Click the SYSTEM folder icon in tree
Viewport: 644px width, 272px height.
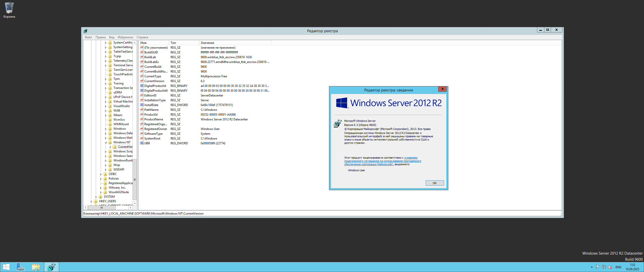pyautogui.click(x=101, y=197)
